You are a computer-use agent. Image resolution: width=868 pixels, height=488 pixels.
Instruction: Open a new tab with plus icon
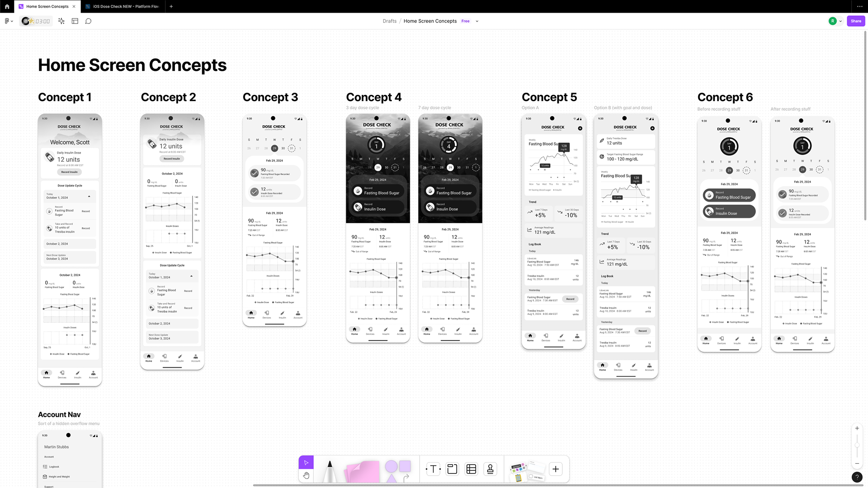(x=171, y=6)
